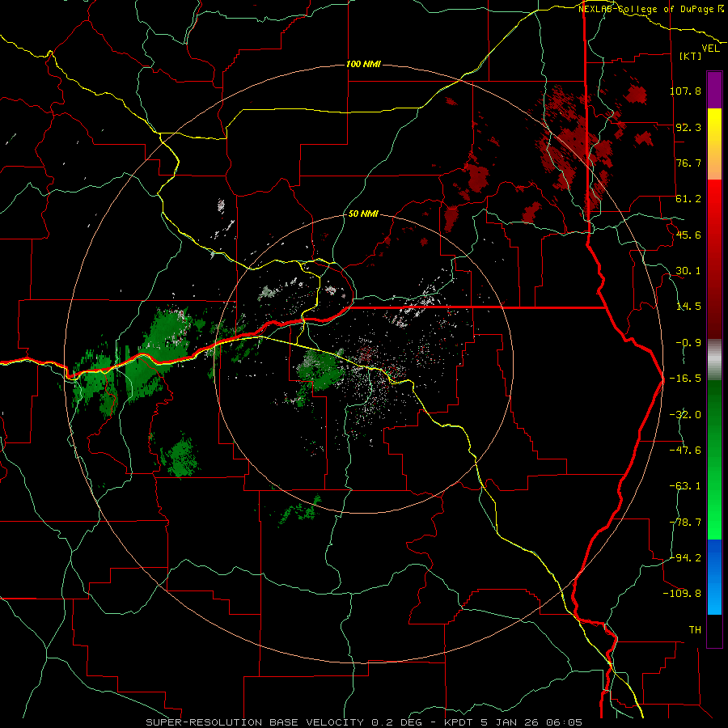This screenshot has width=728, height=728.
Task: Select the VEL legend heading
Action: (x=710, y=49)
